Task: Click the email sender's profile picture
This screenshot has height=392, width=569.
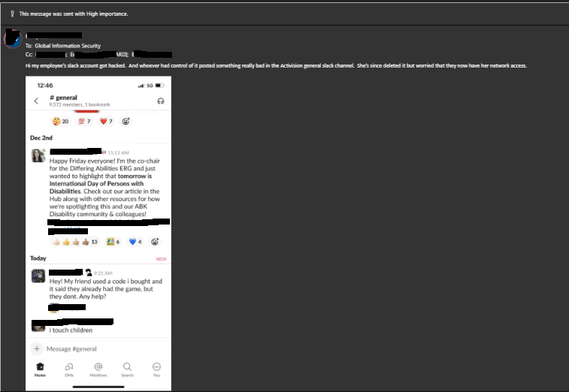Action: [13, 39]
